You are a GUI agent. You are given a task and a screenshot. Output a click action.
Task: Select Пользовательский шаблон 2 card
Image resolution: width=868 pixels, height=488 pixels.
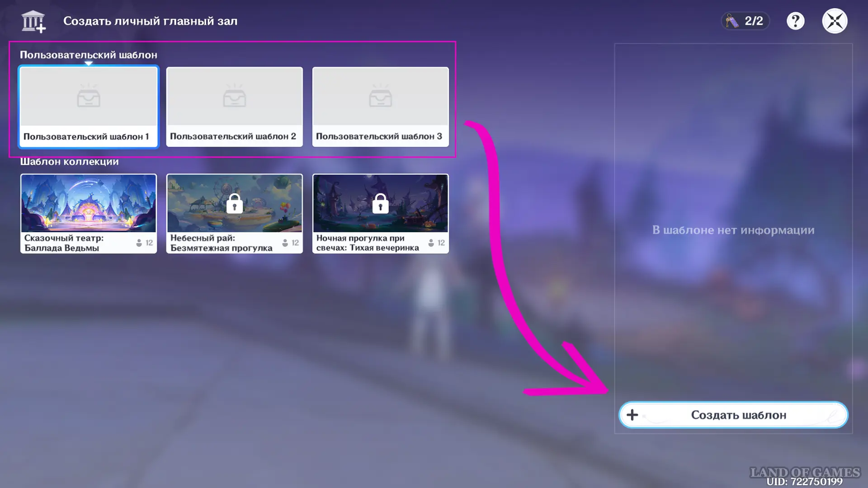tap(234, 107)
